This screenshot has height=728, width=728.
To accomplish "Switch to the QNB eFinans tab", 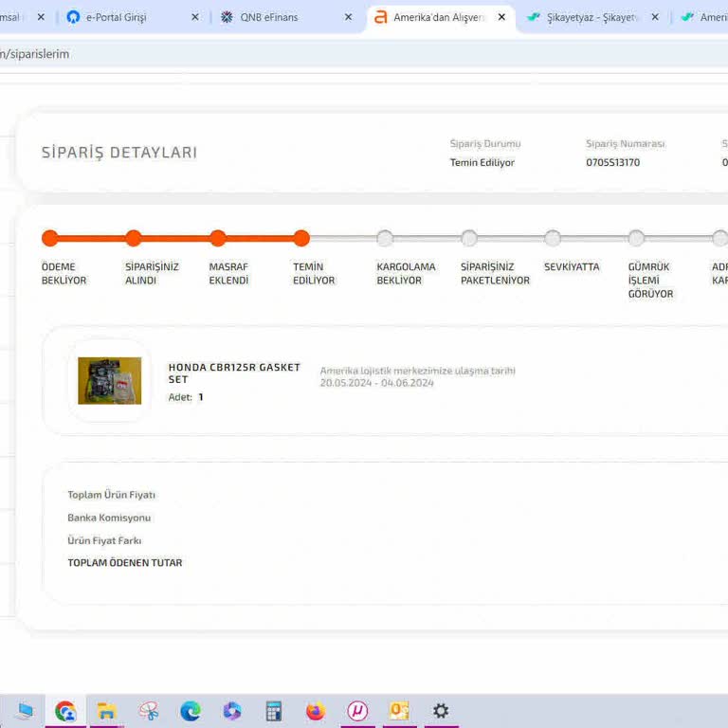I will tap(285, 18).
